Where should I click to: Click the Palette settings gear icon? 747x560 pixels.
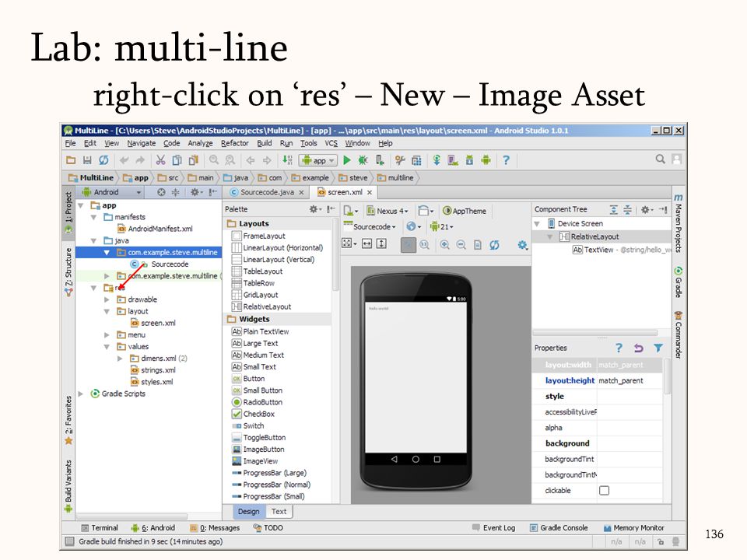(x=315, y=209)
